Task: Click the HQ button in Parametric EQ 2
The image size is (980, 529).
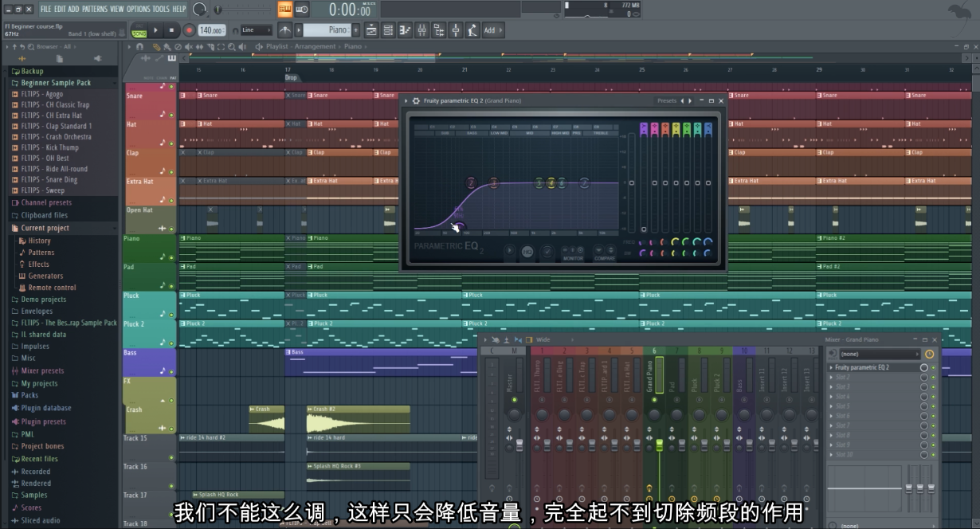Action: tap(527, 252)
